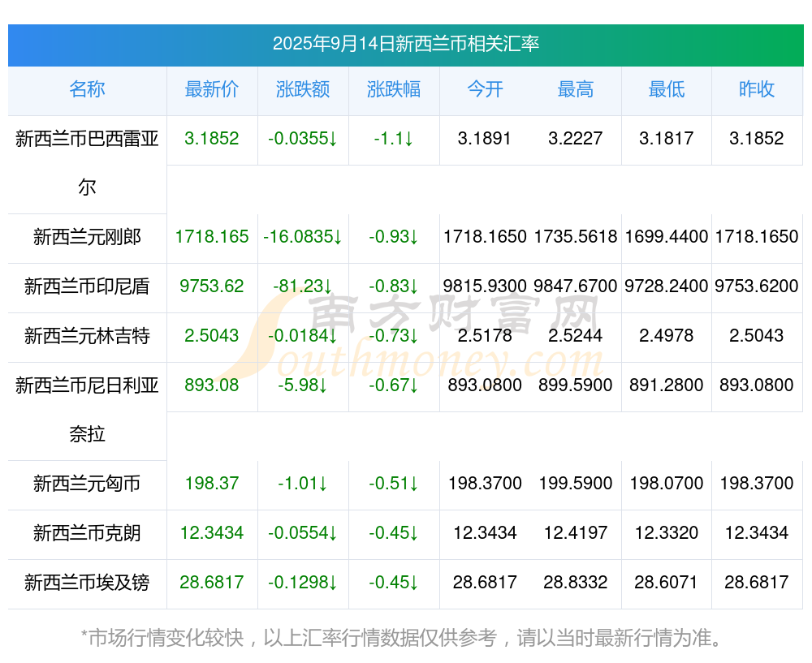The height and width of the screenshot is (663, 812).
Task: Click the high value 2.5244
Action: pyautogui.click(x=576, y=335)
